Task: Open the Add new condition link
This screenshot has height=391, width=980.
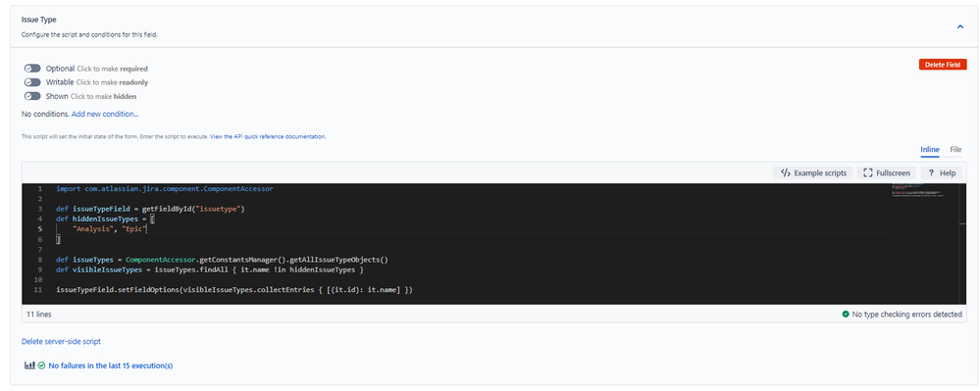Action: [x=105, y=114]
